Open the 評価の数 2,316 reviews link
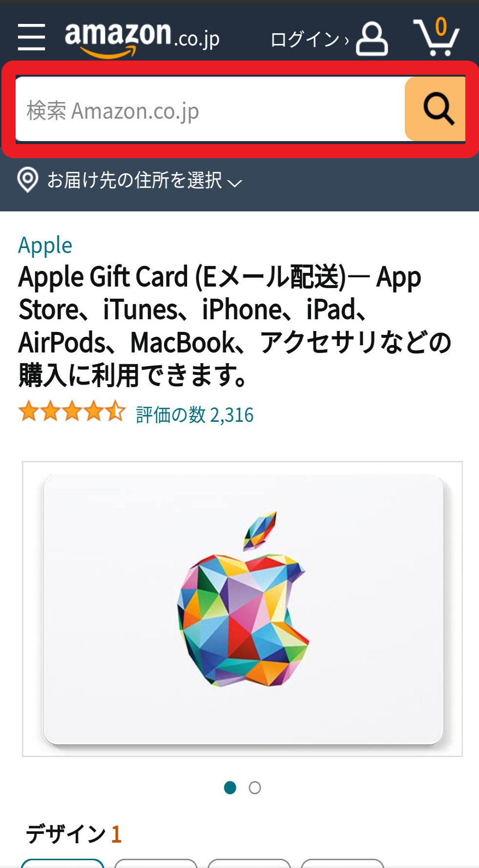Viewport: 479px width, 868px height. (x=195, y=415)
